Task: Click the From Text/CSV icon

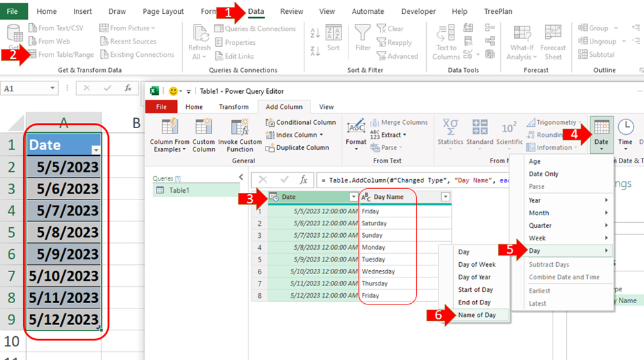Action: 32,28
